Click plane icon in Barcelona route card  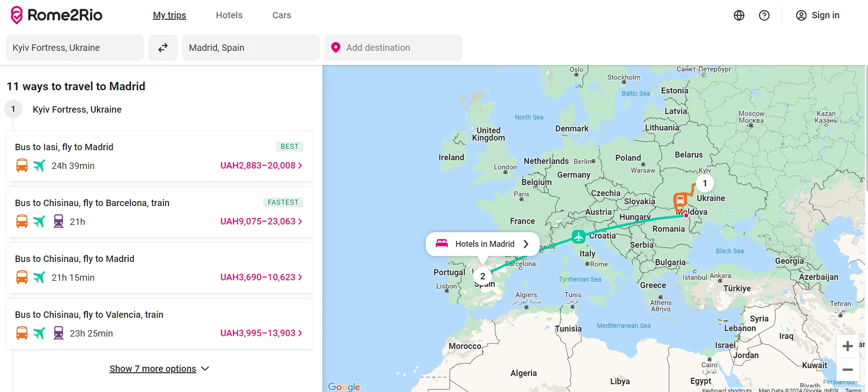[x=39, y=221]
